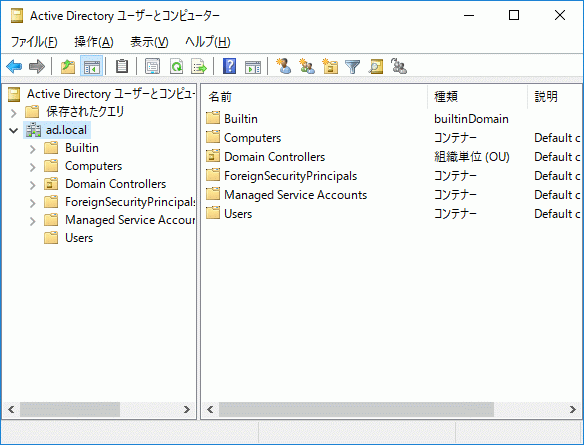This screenshot has height=445, width=584.
Task: Toggle the Show/Hide console tree icon
Action: point(92,67)
